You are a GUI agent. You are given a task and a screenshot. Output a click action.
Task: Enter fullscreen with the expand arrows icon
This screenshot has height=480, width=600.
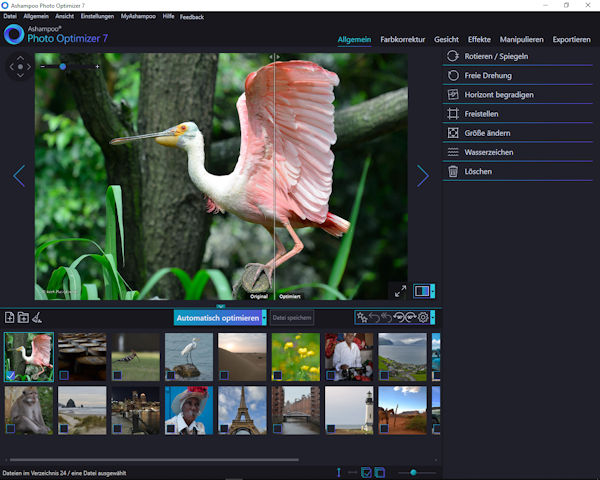pyautogui.click(x=400, y=291)
